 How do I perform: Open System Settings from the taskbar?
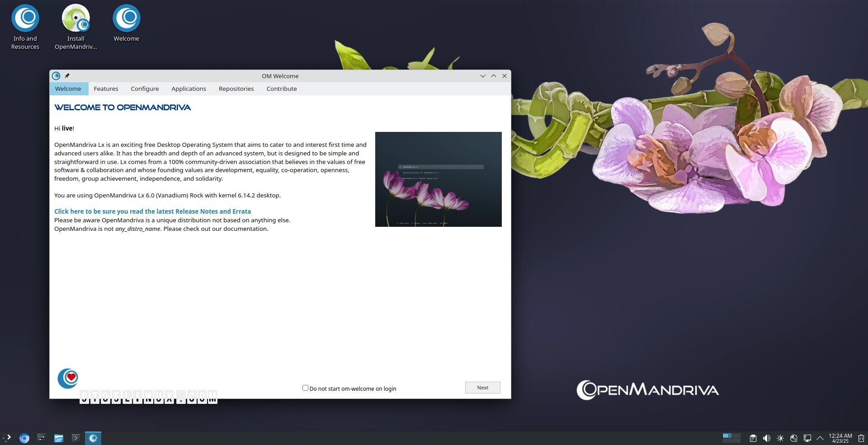(41, 438)
